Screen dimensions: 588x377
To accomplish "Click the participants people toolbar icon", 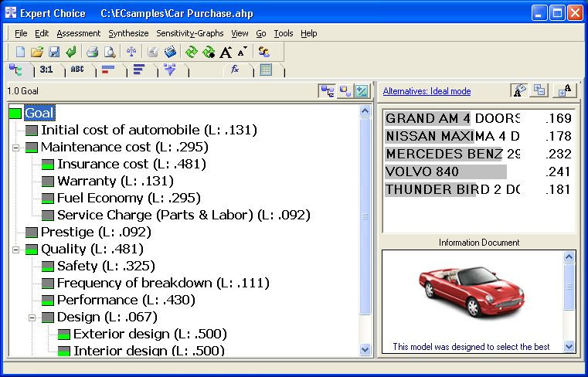I will tap(264, 52).
